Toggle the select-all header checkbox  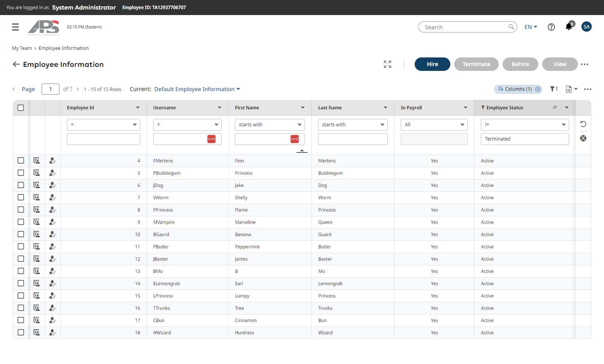click(x=21, y=108)
